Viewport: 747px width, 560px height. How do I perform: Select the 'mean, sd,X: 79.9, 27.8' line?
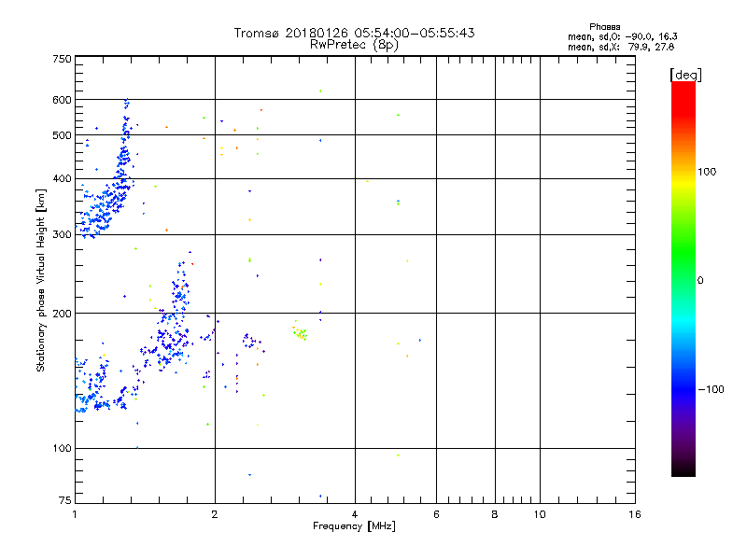tap(621, 47)
